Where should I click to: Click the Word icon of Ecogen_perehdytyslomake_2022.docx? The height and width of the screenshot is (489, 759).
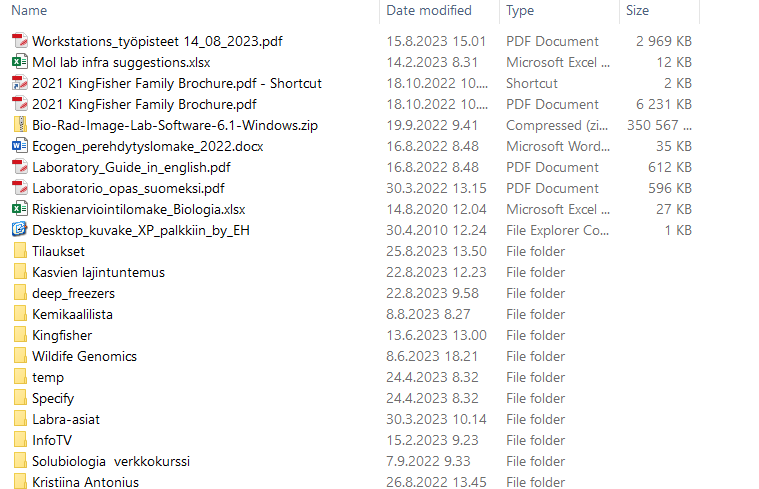click(x=20, y=146)
